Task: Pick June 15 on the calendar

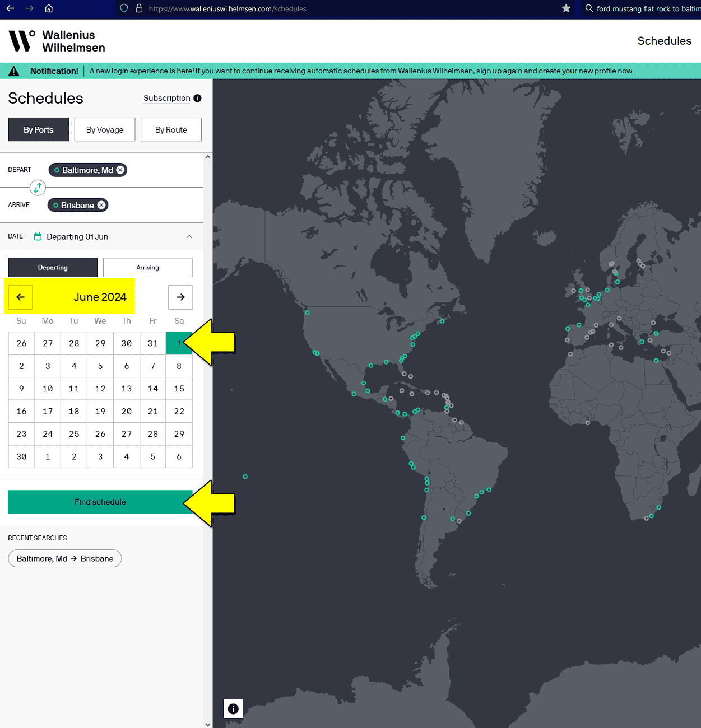Action: [179, 389]
